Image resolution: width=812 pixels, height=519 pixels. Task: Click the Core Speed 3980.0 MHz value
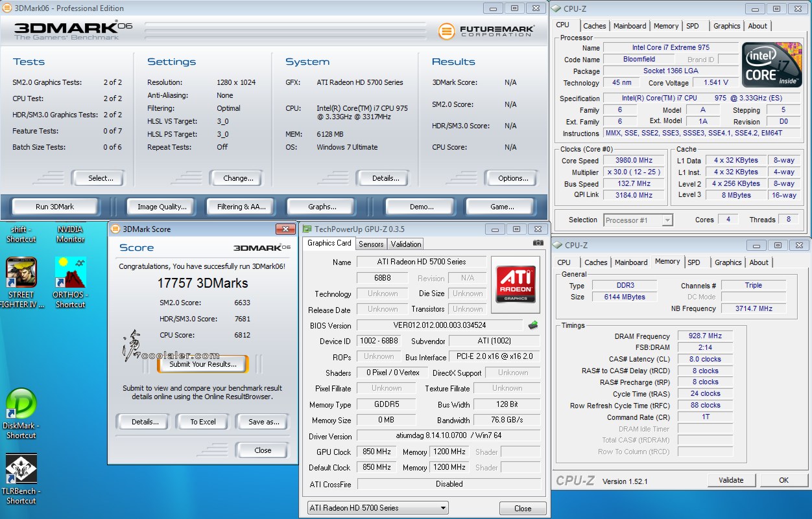point(634,161)
